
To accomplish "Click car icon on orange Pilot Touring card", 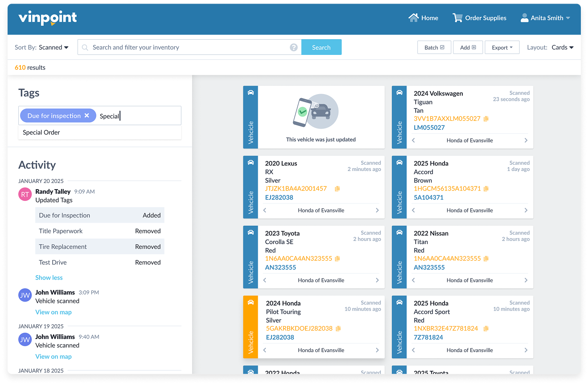I will click(251, 302).
